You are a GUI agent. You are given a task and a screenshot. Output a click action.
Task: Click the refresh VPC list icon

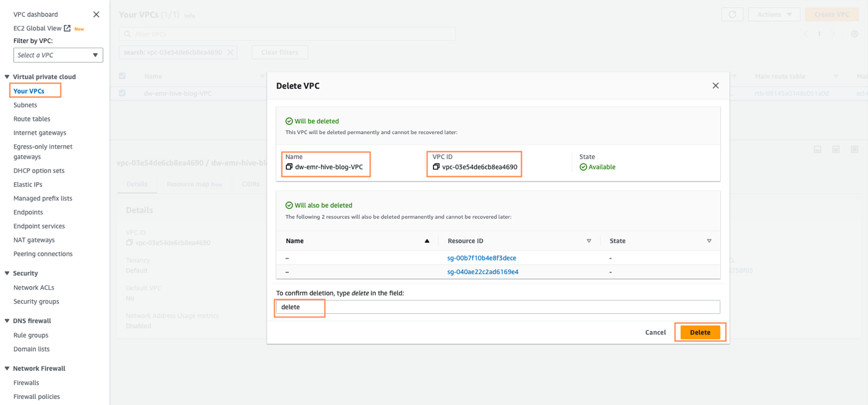click(732, 15)
